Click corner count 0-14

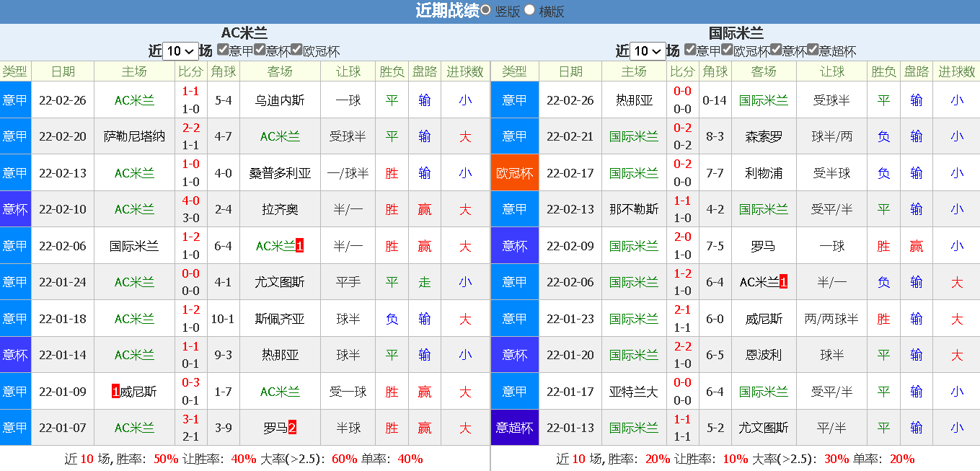(715, 100)
